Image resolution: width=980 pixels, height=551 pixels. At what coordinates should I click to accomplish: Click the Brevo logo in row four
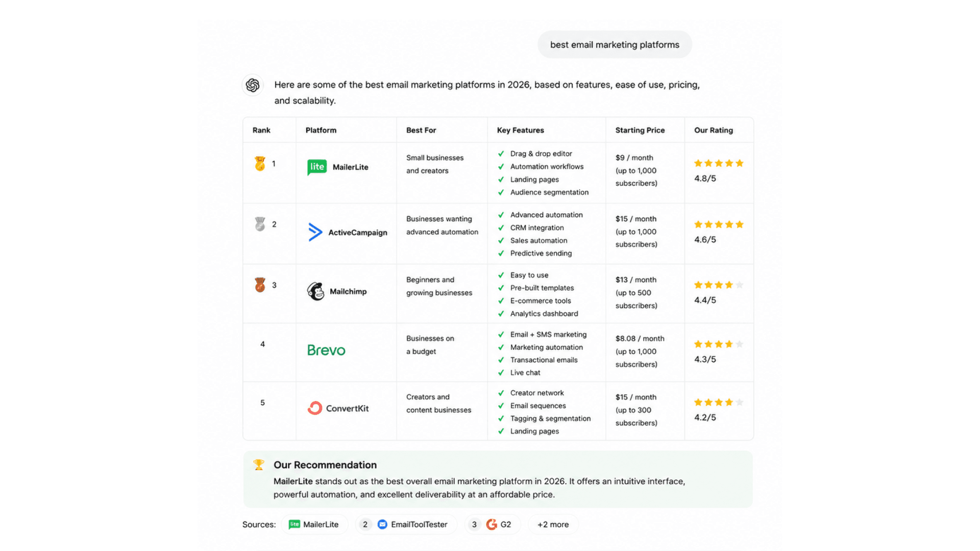tap(326, 350)
